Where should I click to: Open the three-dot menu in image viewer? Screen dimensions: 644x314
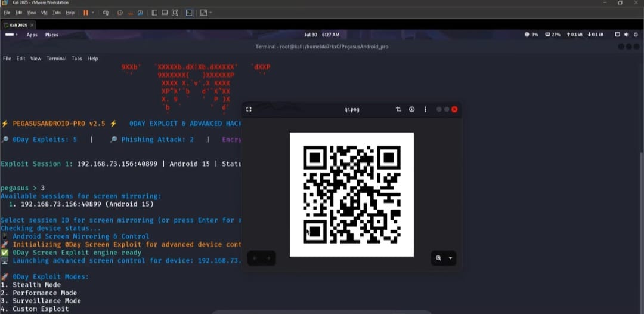click(x=425, y=109)
